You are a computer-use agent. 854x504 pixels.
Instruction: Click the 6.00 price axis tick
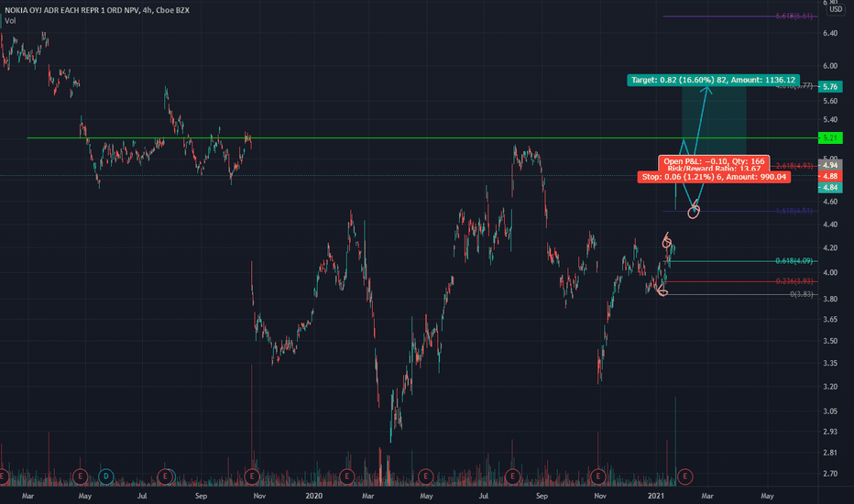tap(830, 66)
